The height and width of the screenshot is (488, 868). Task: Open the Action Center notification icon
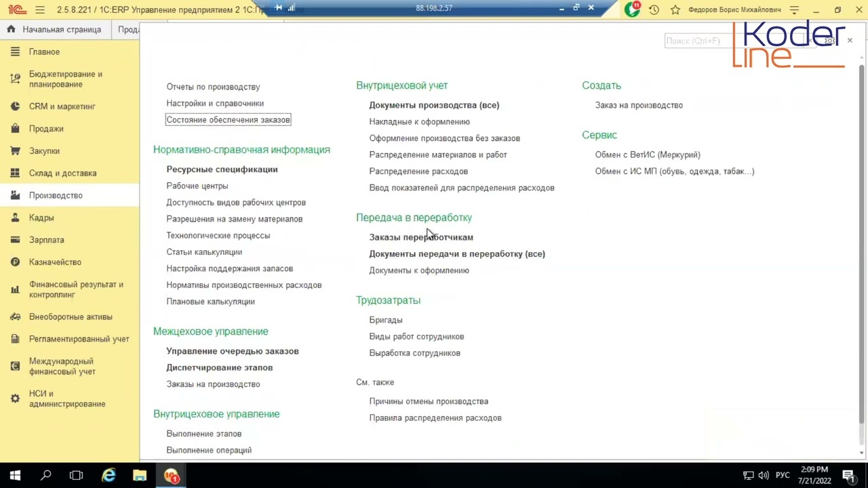point(848,476)
